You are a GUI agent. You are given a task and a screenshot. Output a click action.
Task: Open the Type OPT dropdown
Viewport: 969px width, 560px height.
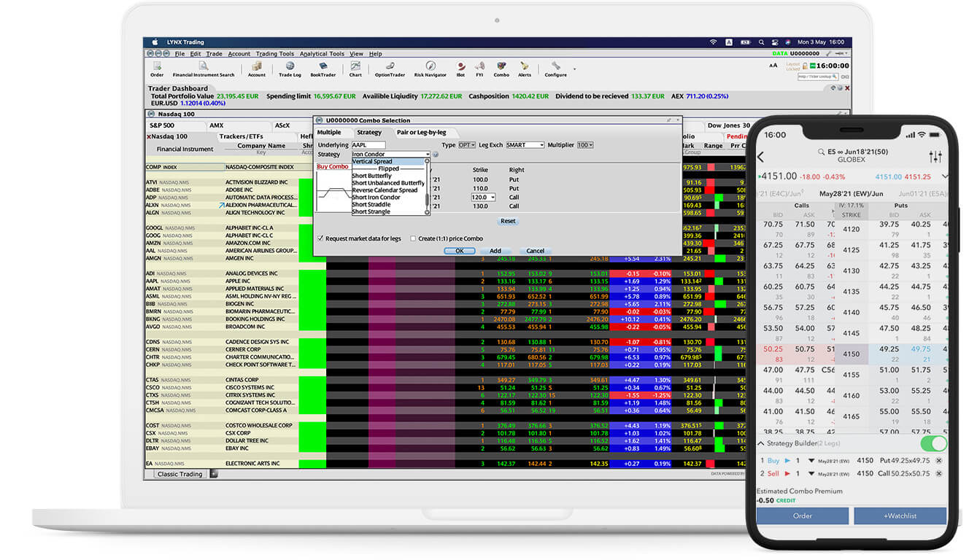tap(467, 145)
